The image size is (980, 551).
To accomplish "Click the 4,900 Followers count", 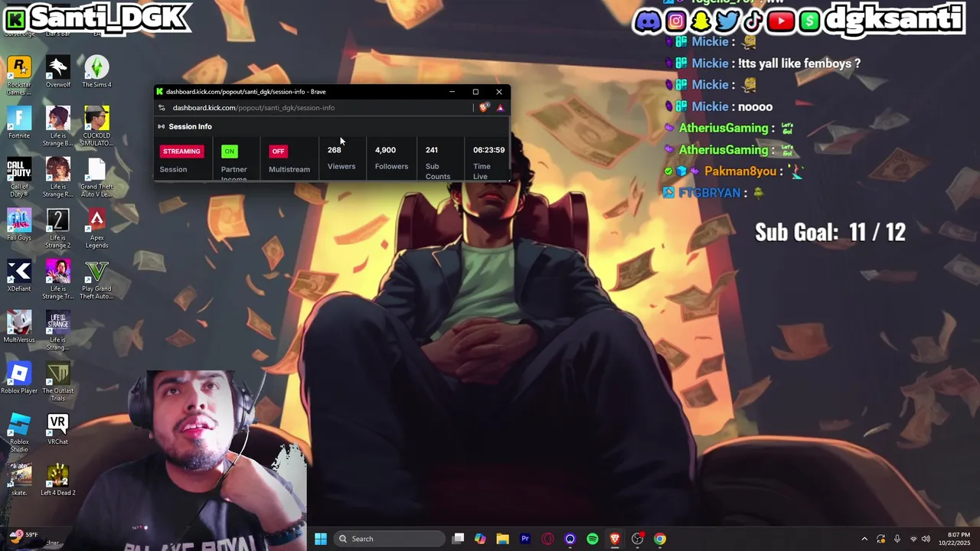I will (x=385, y=150).
